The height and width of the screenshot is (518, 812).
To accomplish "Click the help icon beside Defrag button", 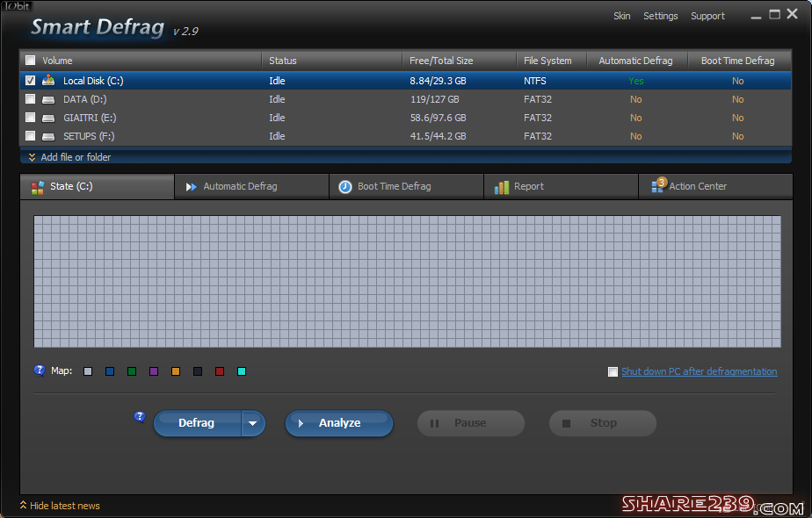I will (140, 416).
